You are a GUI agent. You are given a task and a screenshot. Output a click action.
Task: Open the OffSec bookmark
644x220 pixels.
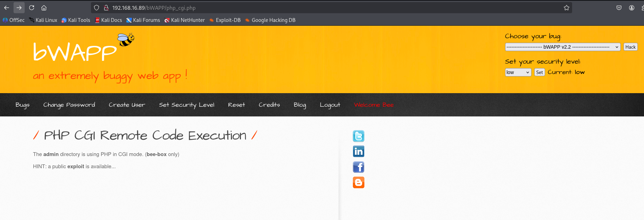tap(14, 20)
